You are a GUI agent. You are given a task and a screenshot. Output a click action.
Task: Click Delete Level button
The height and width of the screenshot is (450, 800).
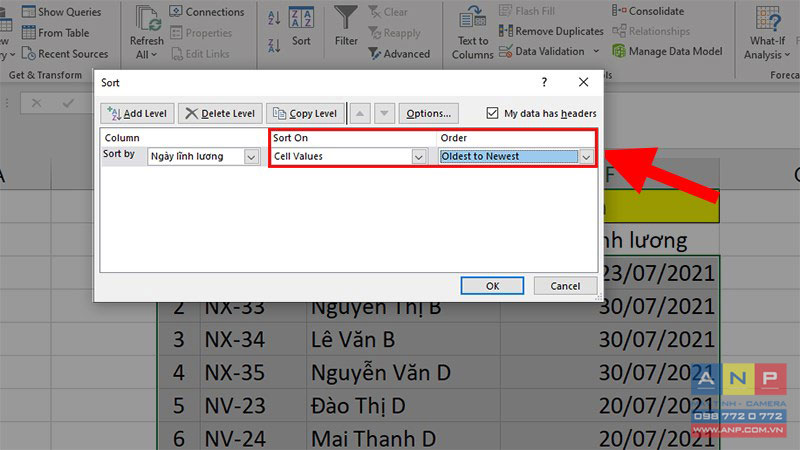220,113
